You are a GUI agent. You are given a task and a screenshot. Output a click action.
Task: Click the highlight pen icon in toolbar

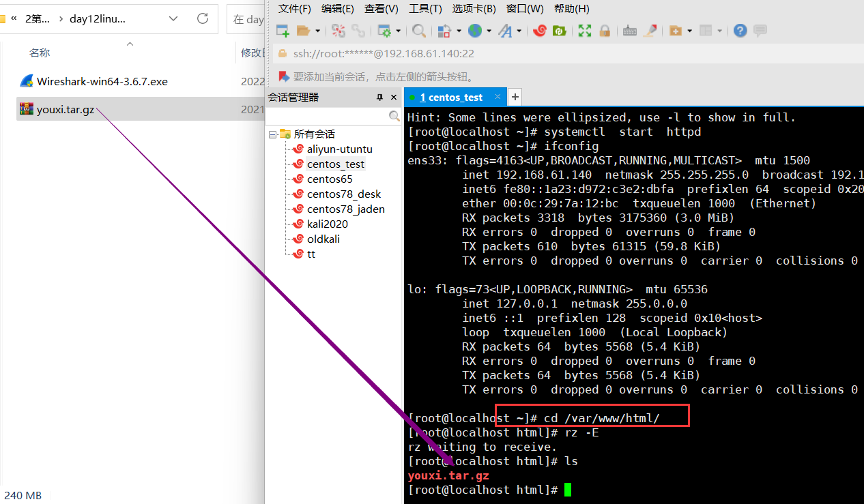coord(650,31)
